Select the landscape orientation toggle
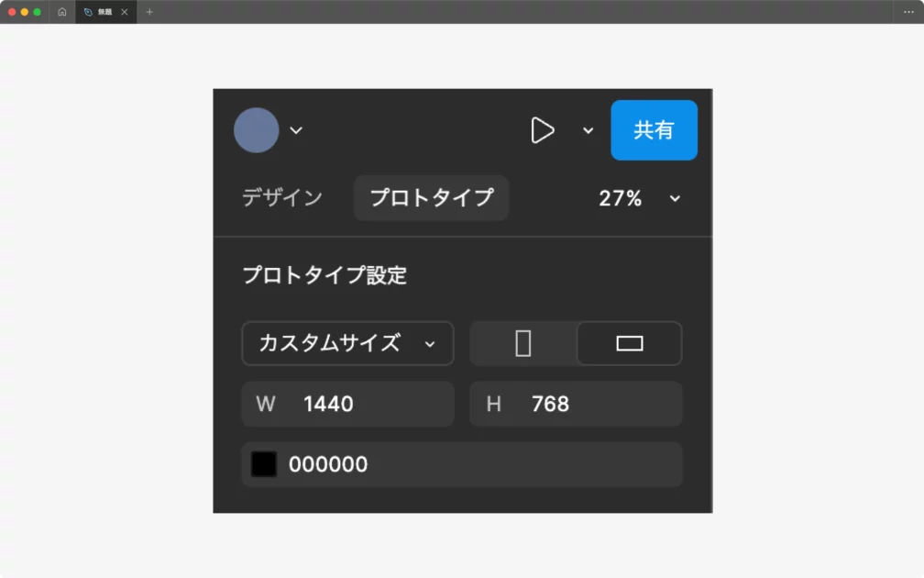 point(630,343)
